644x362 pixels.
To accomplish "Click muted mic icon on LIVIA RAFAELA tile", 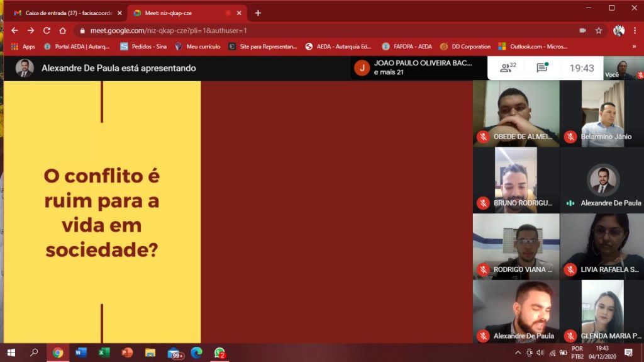I will 570,269.
